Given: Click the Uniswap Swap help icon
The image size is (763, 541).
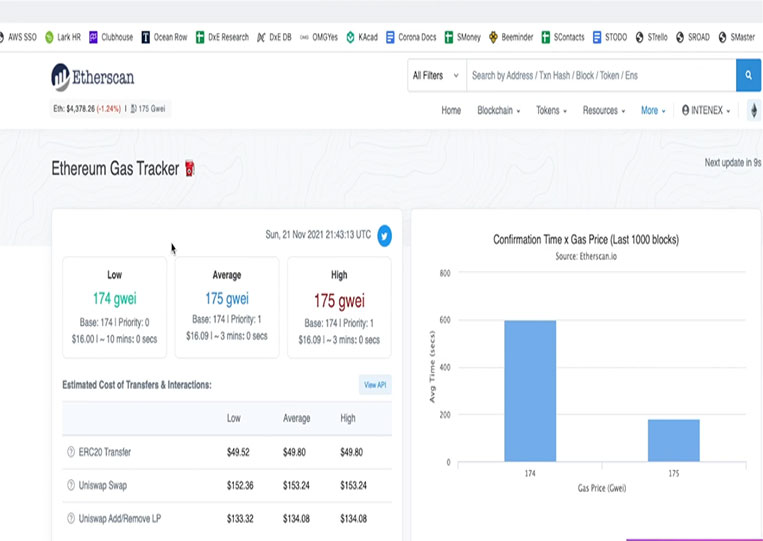Looking at the screenshot, I should coord(71,485).
